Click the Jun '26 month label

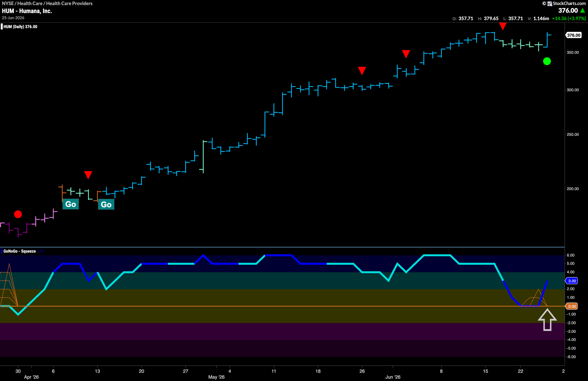(x=393, y=377)
